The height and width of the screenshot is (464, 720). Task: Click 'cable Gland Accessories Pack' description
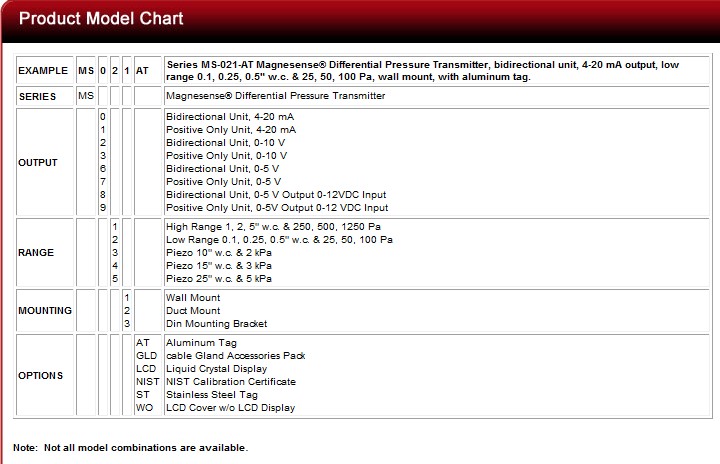click(x=236, y=356)
